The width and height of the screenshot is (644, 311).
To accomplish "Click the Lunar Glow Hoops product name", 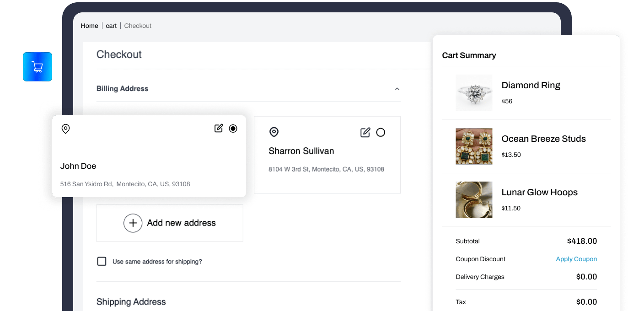I will tap(539, 193).
